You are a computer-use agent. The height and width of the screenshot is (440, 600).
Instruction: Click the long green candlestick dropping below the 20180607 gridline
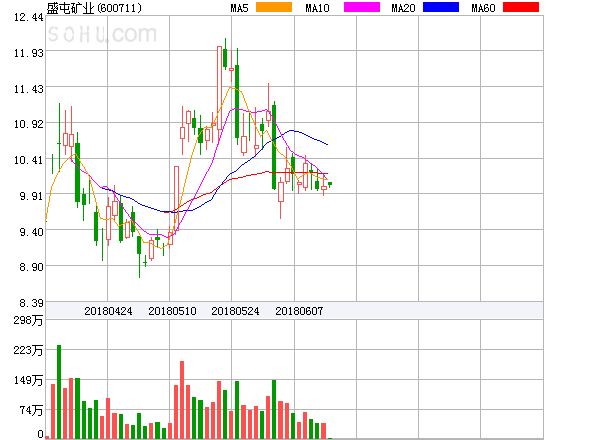click(x=274, y=147)
